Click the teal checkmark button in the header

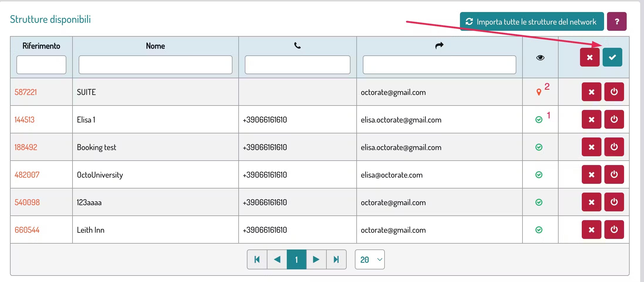click(x=612, y=57)
